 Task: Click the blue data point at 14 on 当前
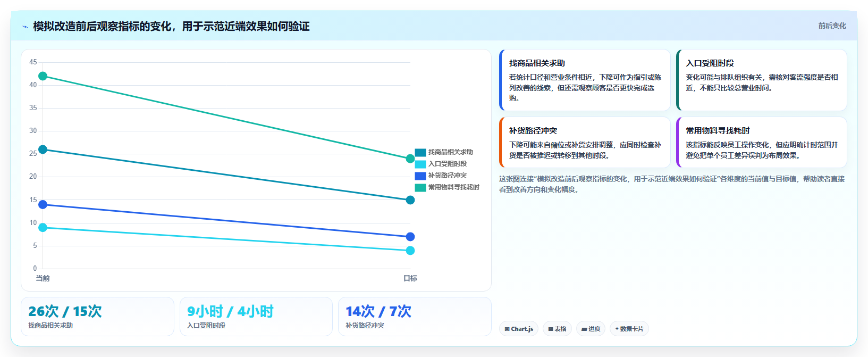pyautogui.click(x=43, y=204)
